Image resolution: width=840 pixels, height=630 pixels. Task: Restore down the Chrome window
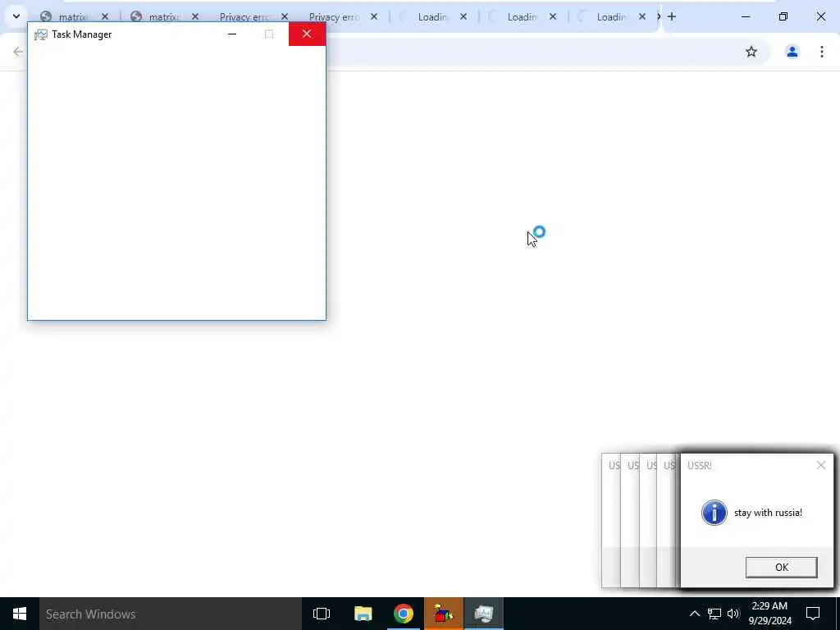[783, 16]
